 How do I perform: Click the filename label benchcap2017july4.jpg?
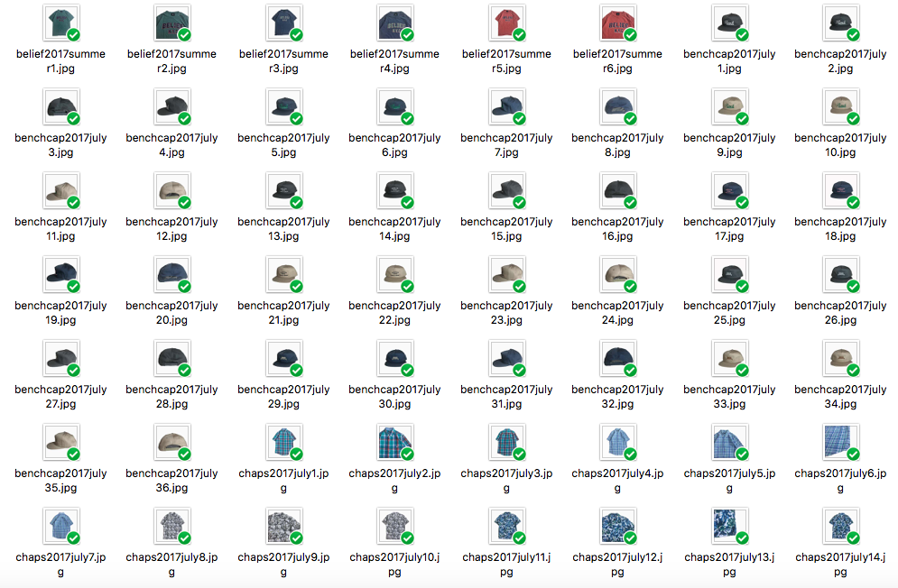(x=171, y=145)
